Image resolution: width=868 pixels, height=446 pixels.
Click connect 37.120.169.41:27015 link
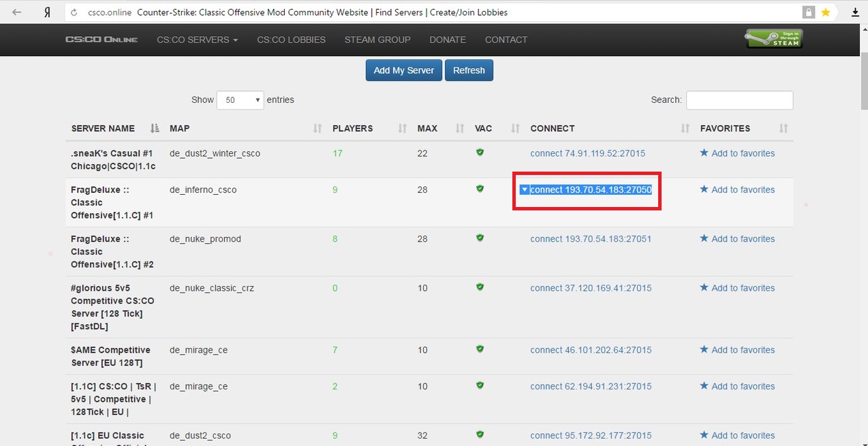click(x=591, y=287)
